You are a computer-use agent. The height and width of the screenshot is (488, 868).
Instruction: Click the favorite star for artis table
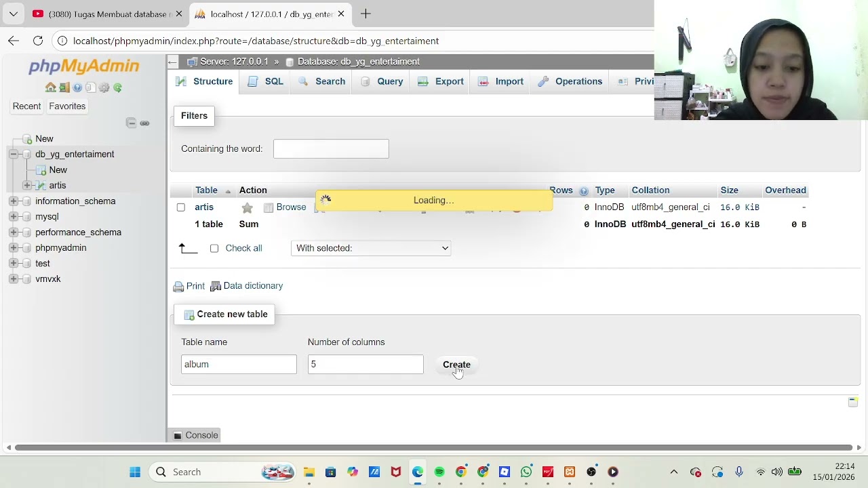(247, 207)
